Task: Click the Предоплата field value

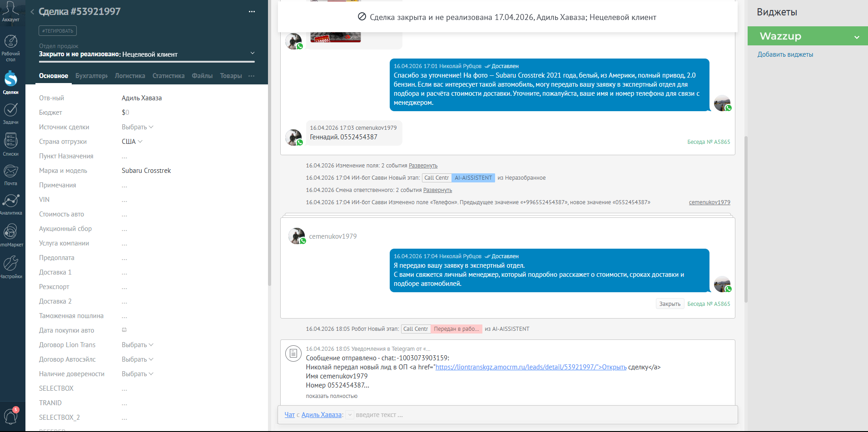Action: [x=124, y=258]
